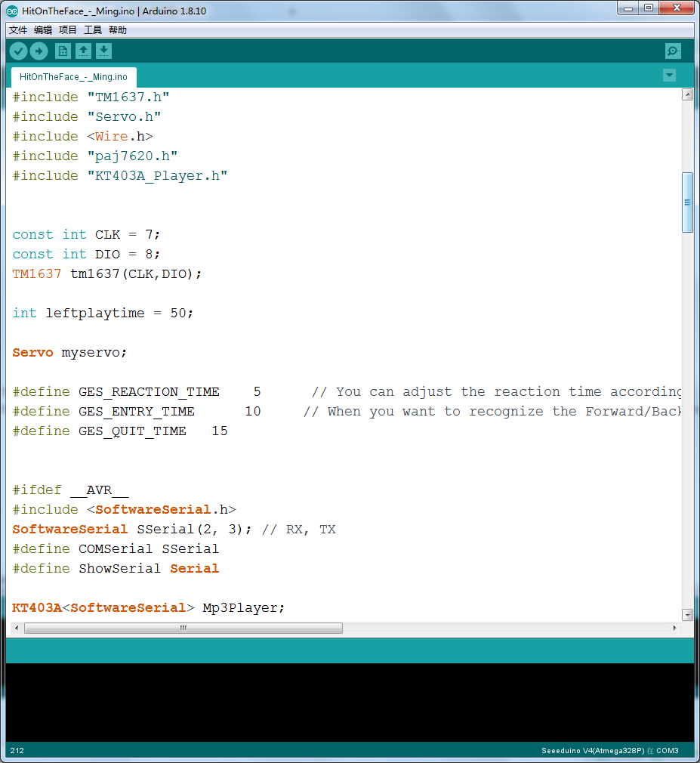This screenshot has width=700, height=763.
Task: Click the '<SoftwareSerial.h>' include line
Action: click(x=124, y=509)
